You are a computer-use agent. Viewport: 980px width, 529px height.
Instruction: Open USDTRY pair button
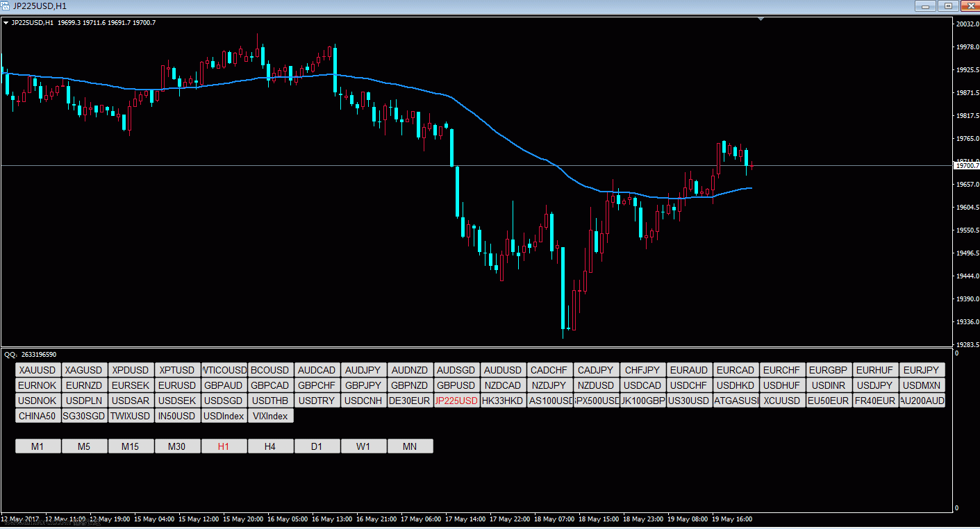317,401
